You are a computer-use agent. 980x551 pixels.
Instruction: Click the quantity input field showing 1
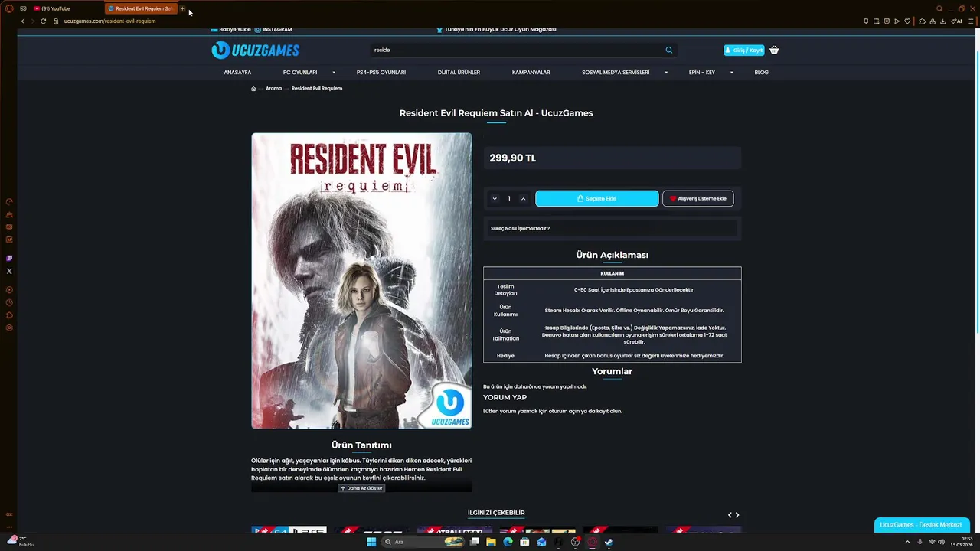(509, 199)
